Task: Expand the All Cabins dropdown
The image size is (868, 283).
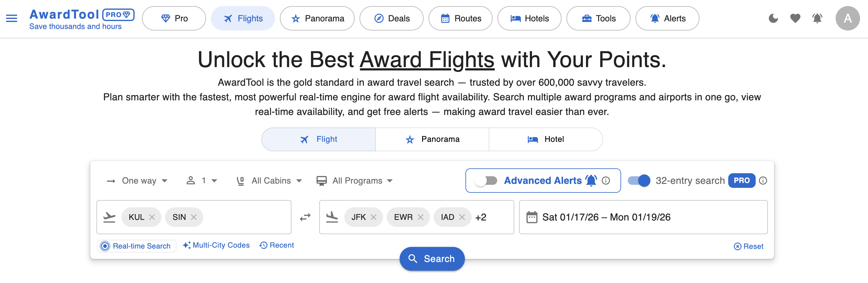Action: (x=269, y=181)
